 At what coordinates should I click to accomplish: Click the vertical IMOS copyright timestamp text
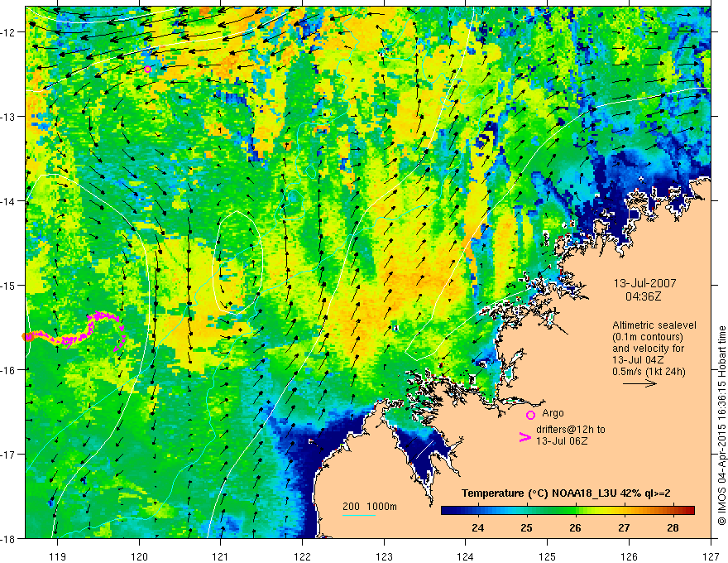[721, 426]
